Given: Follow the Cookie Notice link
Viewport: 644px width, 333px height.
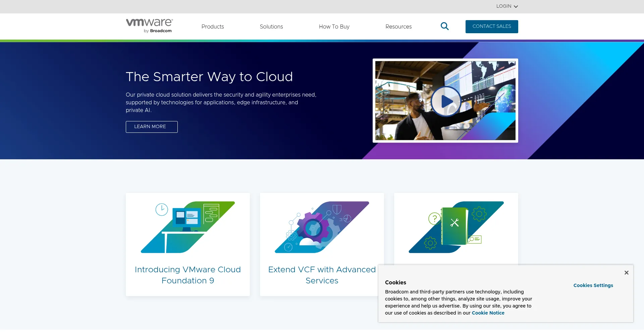Looking at the screenshot, I should 488,313.
